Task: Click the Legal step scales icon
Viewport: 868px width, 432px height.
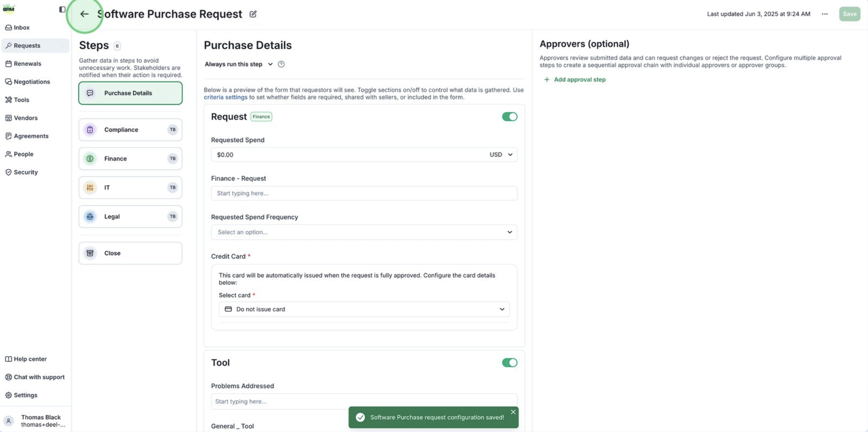Action: (x=90, y=216)
